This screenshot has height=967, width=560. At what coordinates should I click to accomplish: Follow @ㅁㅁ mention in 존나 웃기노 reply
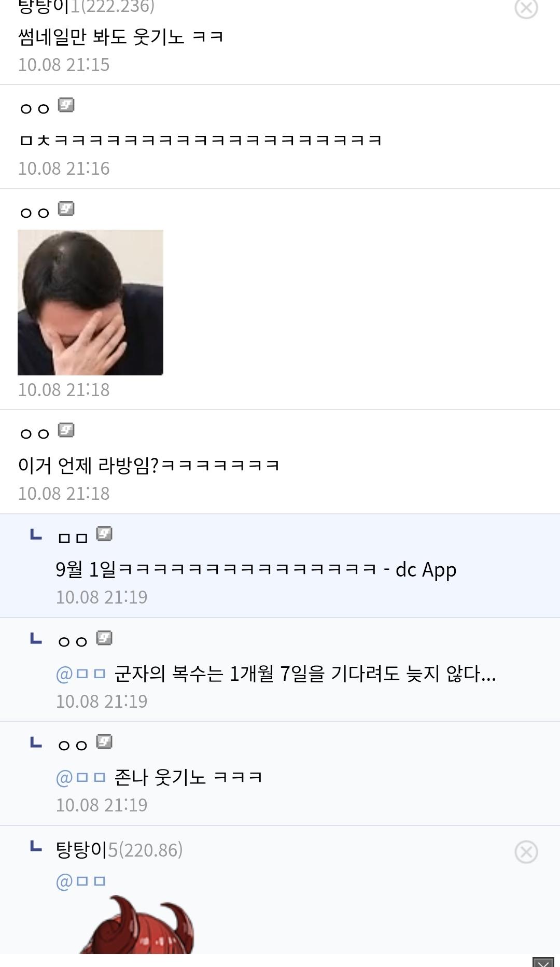[x=81, y=777]
